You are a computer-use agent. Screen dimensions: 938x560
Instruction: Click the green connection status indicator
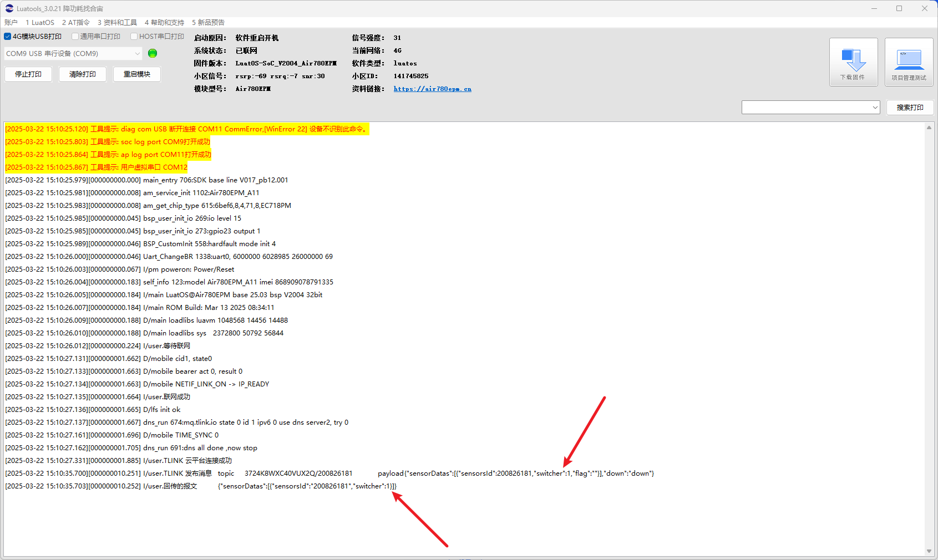(x=153, y=53)
